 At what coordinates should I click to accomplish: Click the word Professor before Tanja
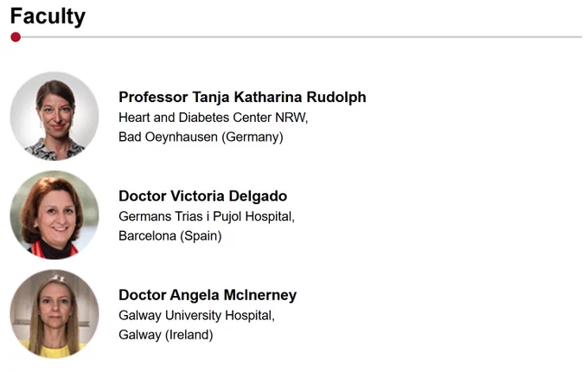pyautogui.click(x=153, y=97)
